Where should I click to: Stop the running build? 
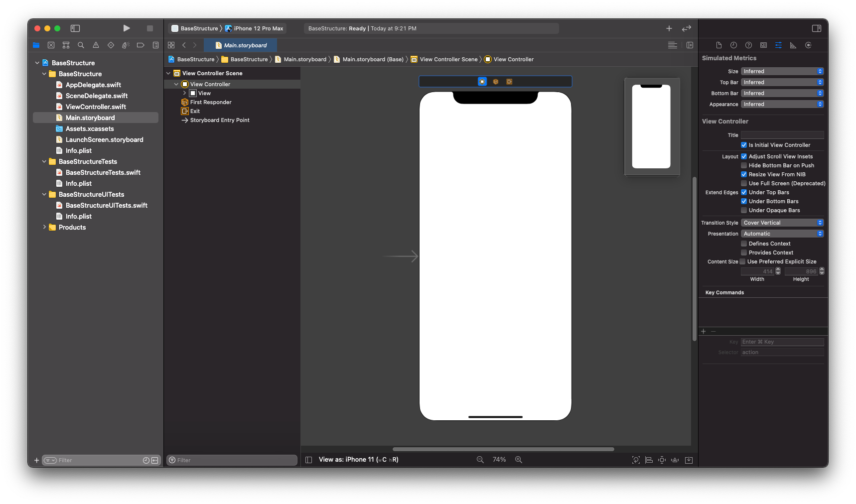point(149,28)
